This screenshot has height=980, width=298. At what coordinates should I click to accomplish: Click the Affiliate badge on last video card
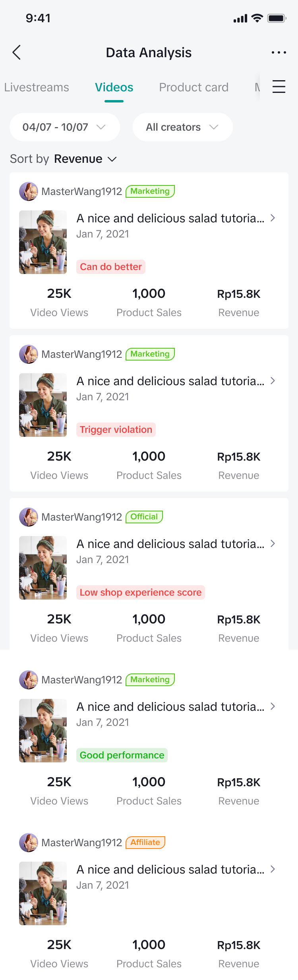point(145,842)
